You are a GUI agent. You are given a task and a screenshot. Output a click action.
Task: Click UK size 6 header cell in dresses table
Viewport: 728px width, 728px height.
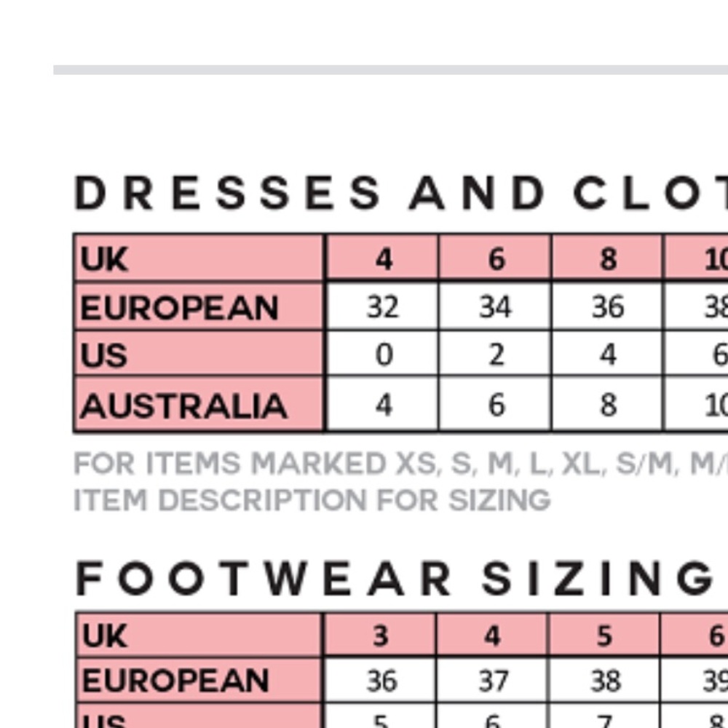495,258
